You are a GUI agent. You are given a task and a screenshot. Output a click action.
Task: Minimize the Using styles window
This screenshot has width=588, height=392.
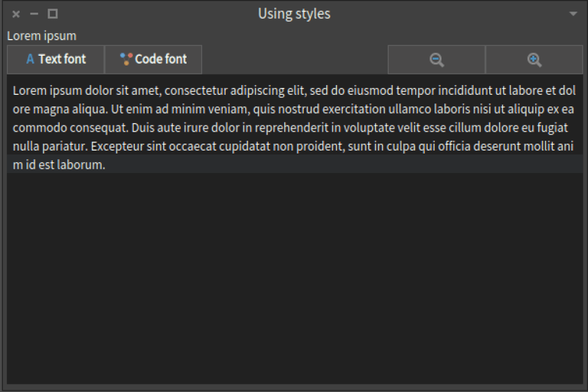tap(34, 14)
